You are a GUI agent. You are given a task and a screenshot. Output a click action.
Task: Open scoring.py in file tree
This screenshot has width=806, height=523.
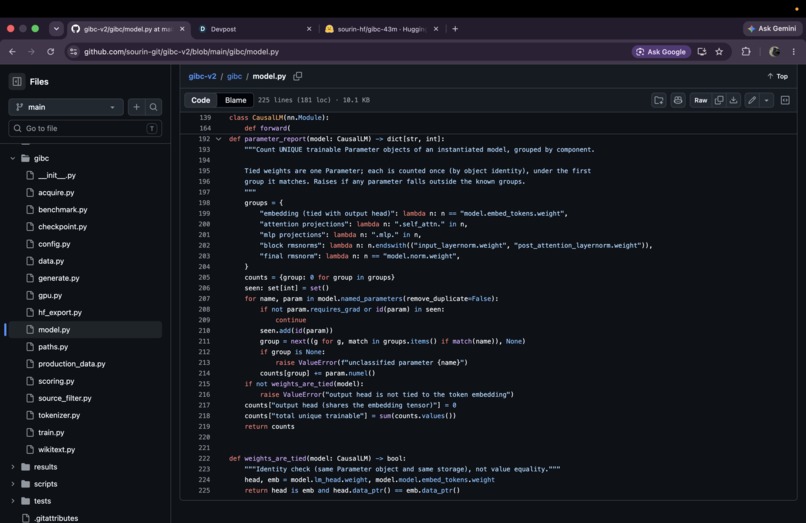pos(56,381)
